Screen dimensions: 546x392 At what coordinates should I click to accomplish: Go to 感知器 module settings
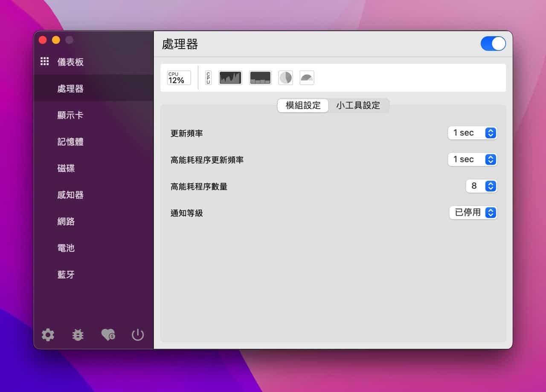(x=93, y=195)
